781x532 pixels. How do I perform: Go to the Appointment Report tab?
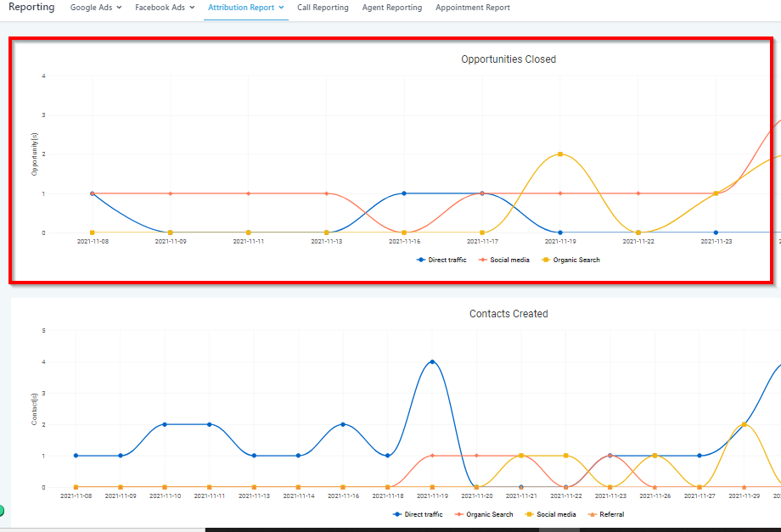[473, 8]
